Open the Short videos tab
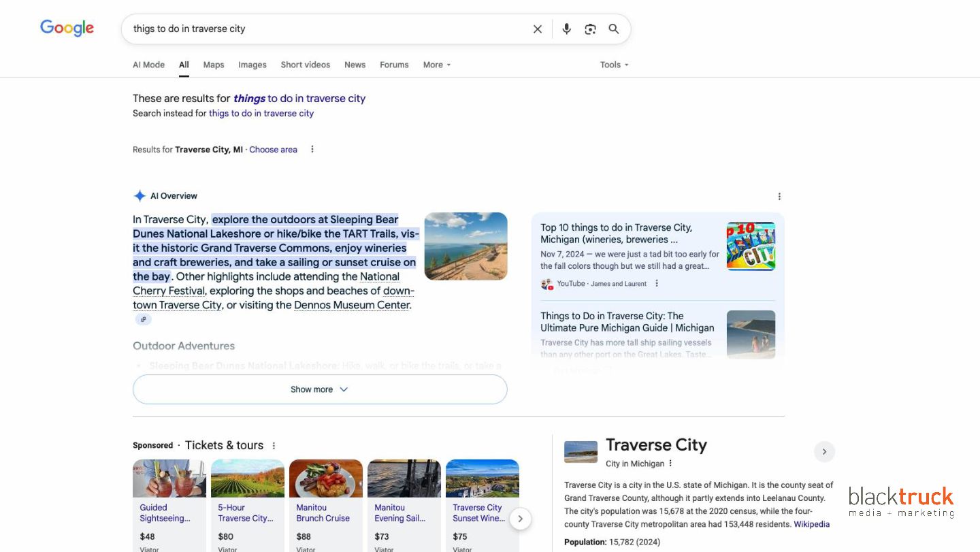980x552 pixels. tap(306, 65)
